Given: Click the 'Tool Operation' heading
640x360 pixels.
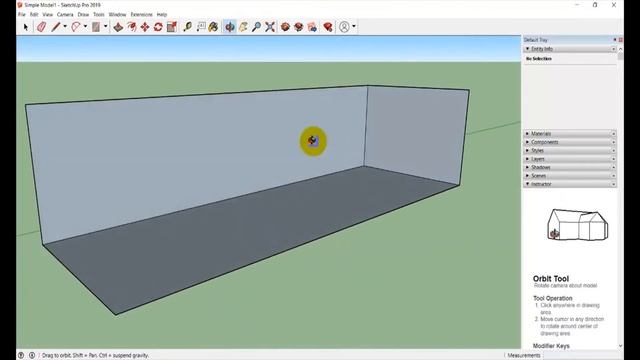Looking at the screenshot, I should click(553, 298).
